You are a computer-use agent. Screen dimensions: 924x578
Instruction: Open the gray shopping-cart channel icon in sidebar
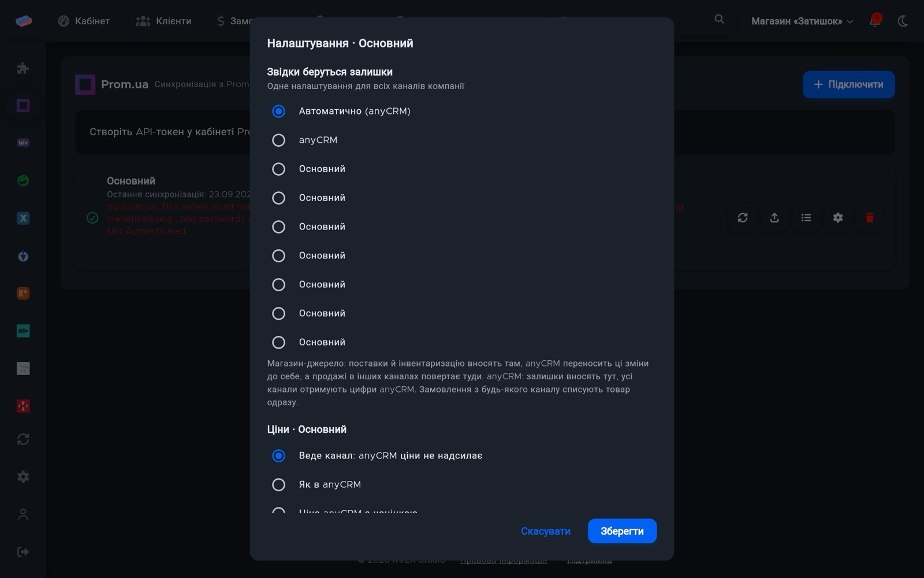click(x=23, y=368)
